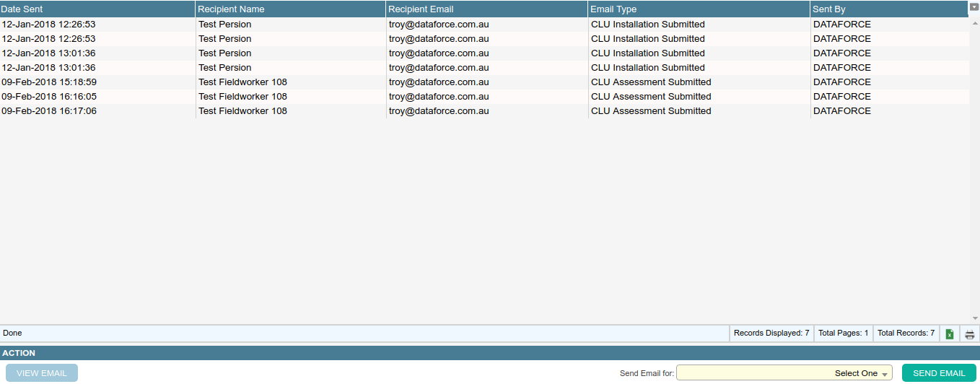Open the column options dropdown arrow in header
980x384 pixels.
[x=974, y=7]
